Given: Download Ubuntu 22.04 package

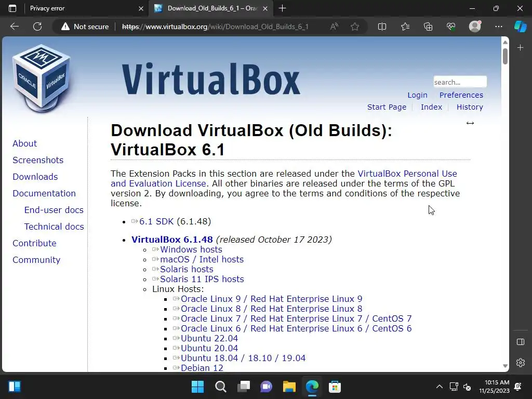Looking at the screenshot, I should coord(209,338).
